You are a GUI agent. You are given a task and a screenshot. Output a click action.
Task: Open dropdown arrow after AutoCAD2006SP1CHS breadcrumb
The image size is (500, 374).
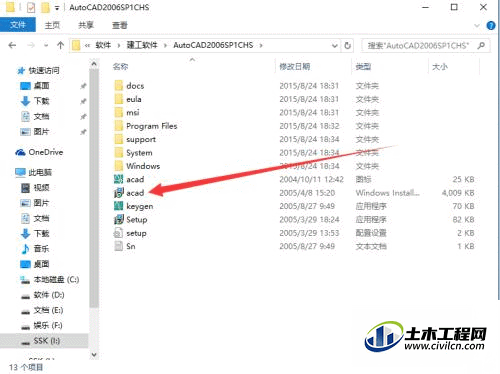pyautogui.click(x=261, y=45)
